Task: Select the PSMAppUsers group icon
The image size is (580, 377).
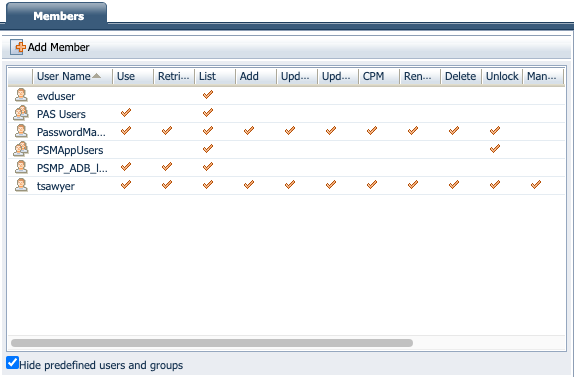Action: pos(21,149)
